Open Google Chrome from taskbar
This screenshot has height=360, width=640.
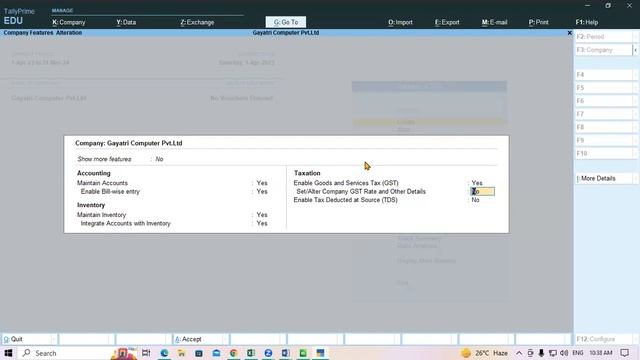tap(233, 353)
